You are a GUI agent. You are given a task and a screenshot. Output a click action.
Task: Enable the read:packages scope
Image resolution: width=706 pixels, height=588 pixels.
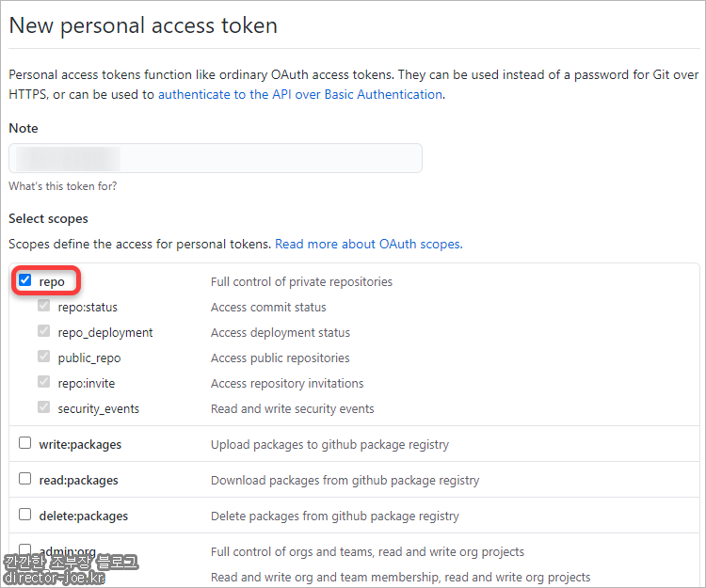coord(24,479)
